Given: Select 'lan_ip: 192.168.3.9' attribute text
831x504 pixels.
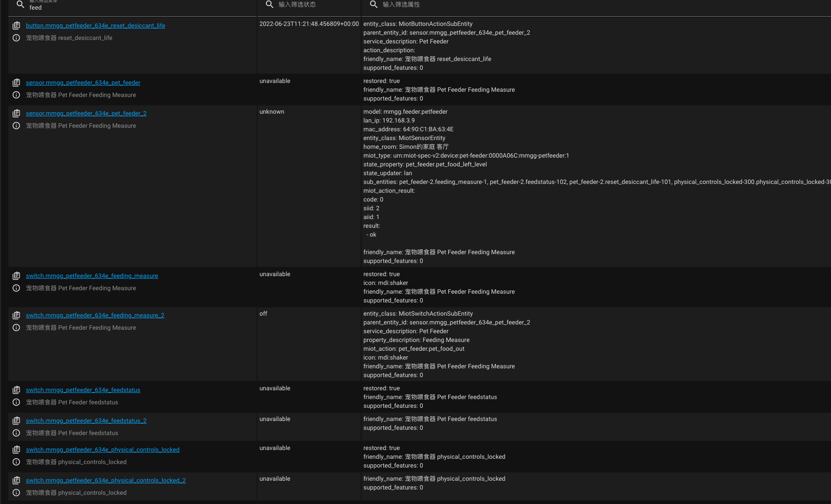Looking at the screenshot, I should point(389,120).
